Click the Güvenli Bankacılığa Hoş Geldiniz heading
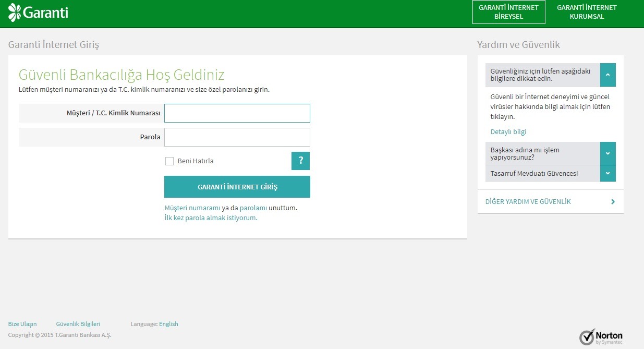This screenshot has width=644, height=349. [x=121, y=74]
